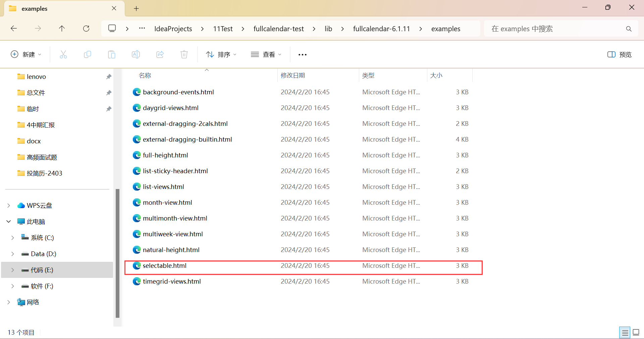644x339 pixels.
Task: Click the Delete trash icon
Action: [x=184, y=54]
